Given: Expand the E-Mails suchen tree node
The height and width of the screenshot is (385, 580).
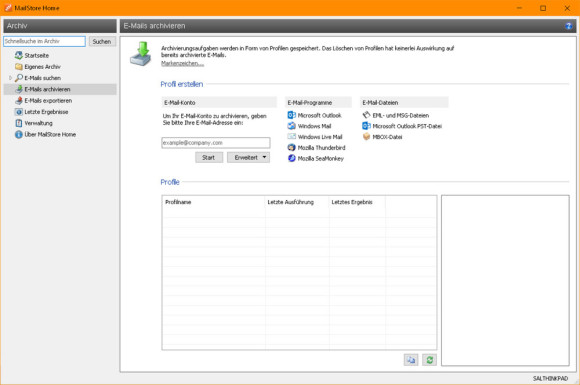Looking at the screenshot, I should (x=10, y=78).
